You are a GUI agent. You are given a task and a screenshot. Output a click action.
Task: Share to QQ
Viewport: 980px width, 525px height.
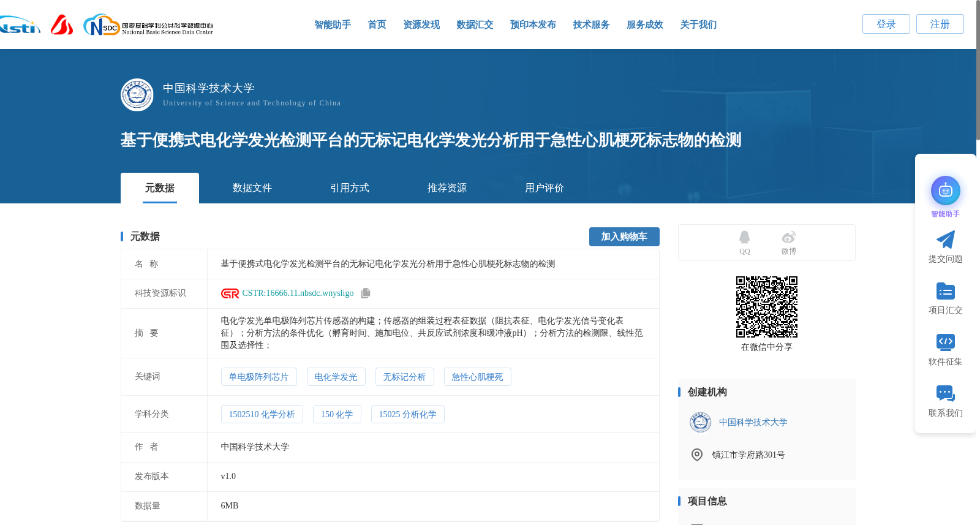[x=744, y=243]
